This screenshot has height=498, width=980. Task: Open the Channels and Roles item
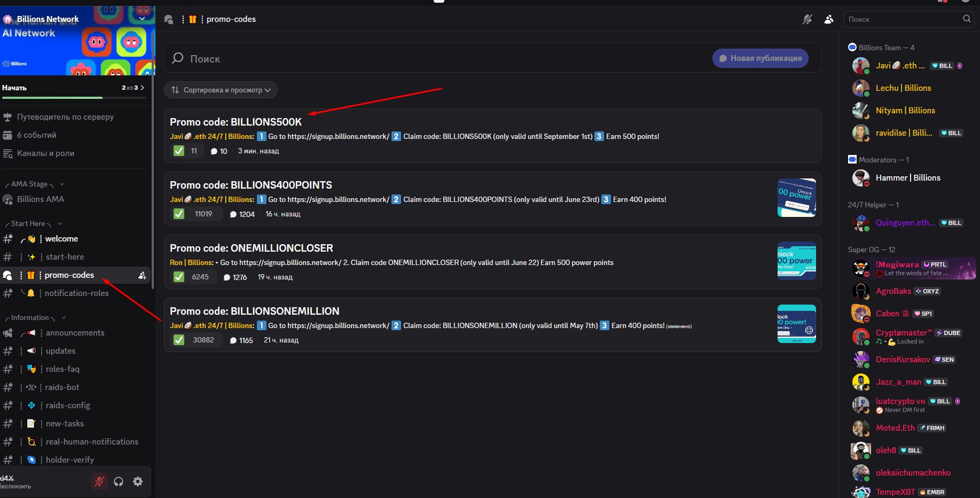click(x=45, y=153)
